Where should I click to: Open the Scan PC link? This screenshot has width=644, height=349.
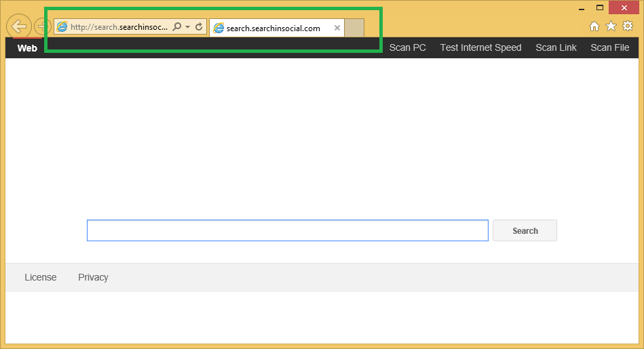[x=407, y=47]
